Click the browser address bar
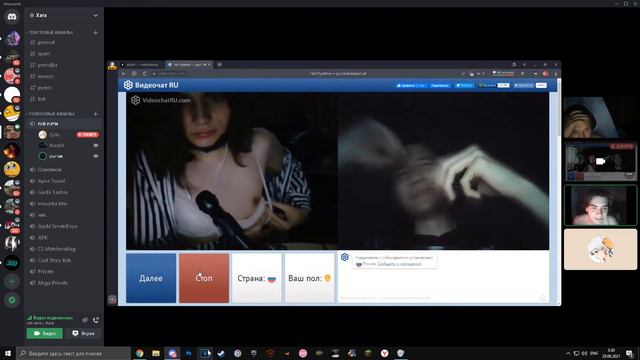The height and width of the screenshot is (360, 640). 306,73
